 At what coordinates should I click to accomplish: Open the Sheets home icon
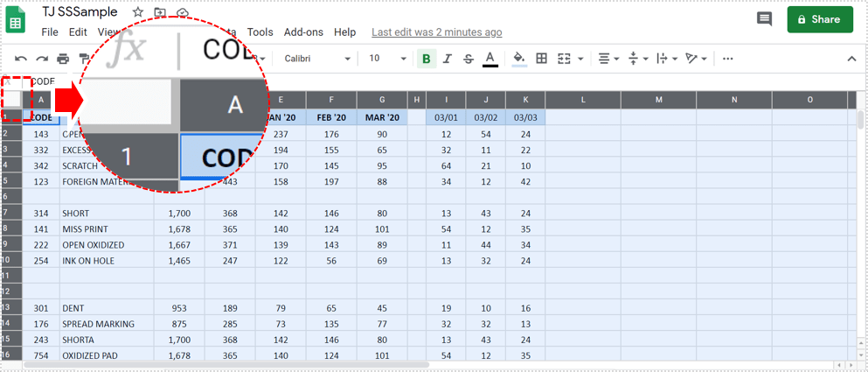(17, 19)
